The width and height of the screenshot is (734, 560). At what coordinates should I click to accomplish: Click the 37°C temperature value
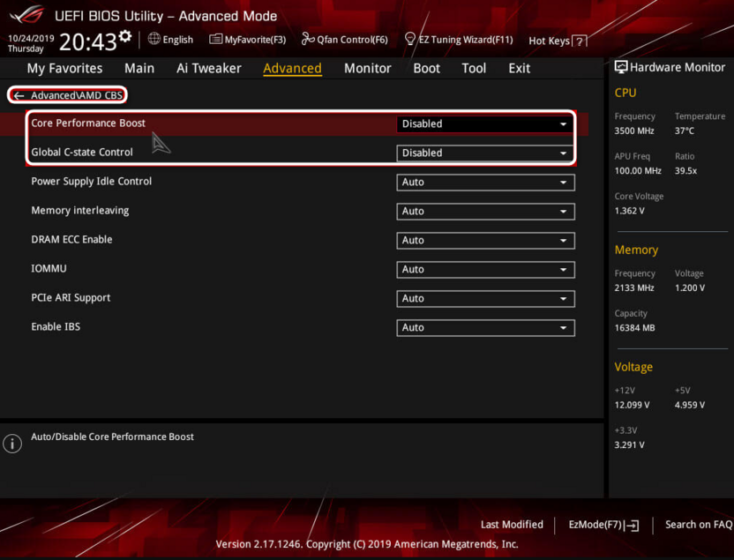click(x=685, y=131)
